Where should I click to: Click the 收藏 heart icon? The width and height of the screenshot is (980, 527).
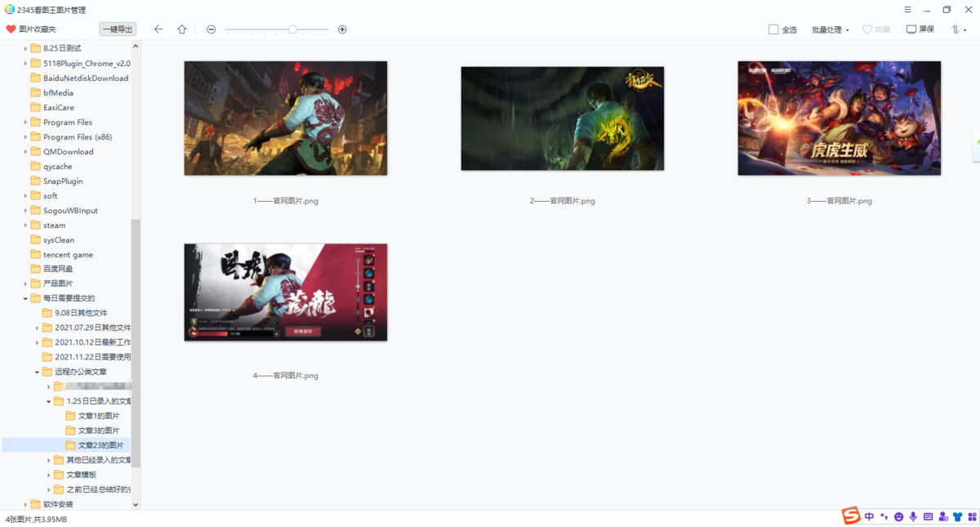867,29
